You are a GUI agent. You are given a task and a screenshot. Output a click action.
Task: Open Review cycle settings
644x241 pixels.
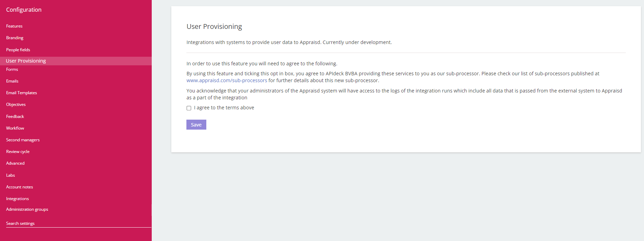18,152
